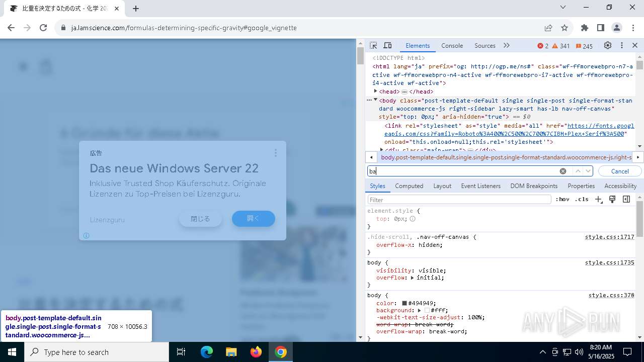644x362 pixels.
Task: Switch to the Console tab
Action: pos(452,45)
